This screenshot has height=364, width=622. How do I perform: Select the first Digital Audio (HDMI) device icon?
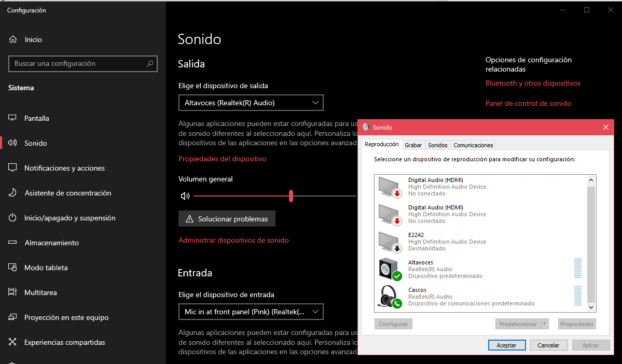[x=390, y=187]
